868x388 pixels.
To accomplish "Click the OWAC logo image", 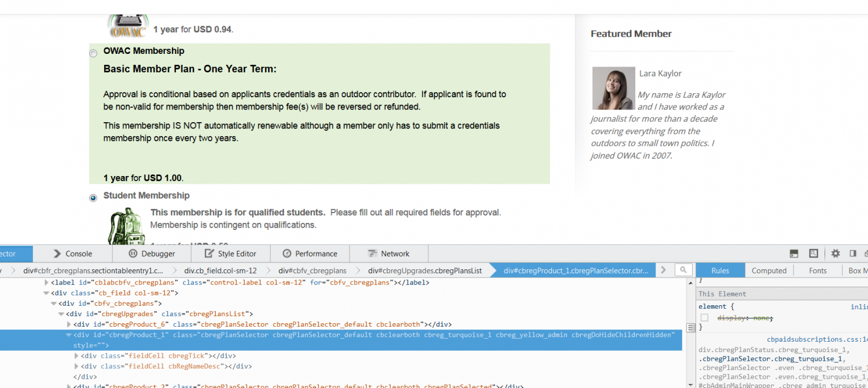I will click(x=128, y=26).
